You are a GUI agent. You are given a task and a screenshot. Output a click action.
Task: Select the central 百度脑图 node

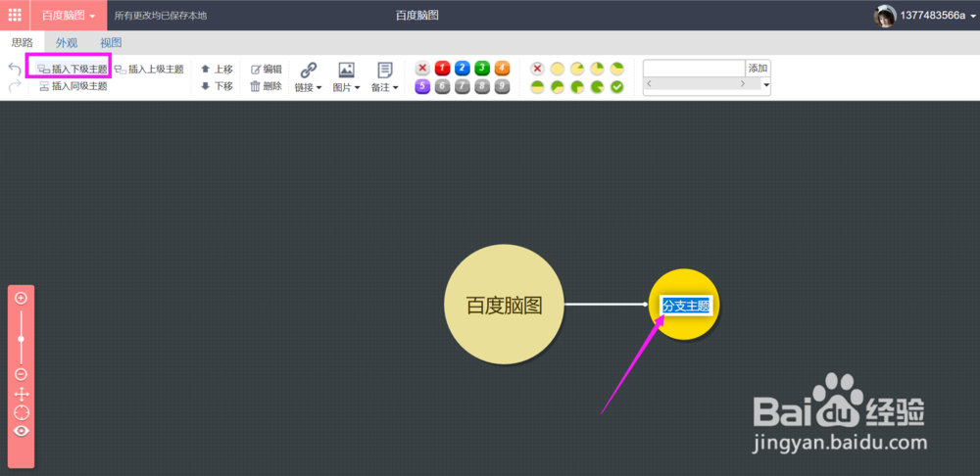click(504, 305)
